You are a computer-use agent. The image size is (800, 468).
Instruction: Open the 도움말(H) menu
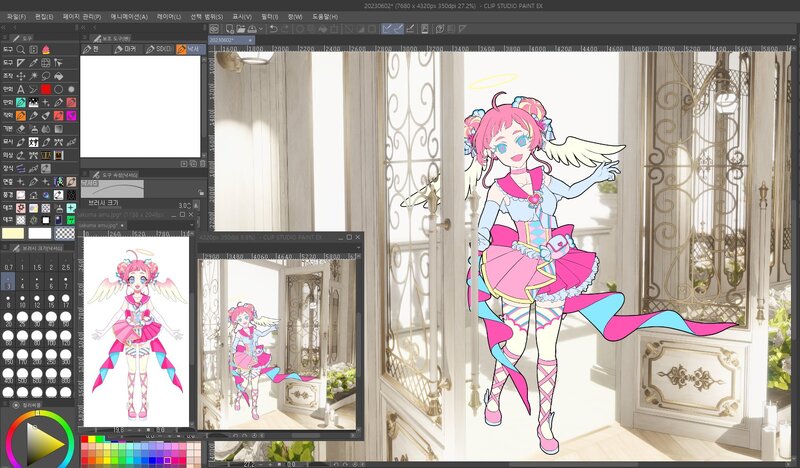325,17
